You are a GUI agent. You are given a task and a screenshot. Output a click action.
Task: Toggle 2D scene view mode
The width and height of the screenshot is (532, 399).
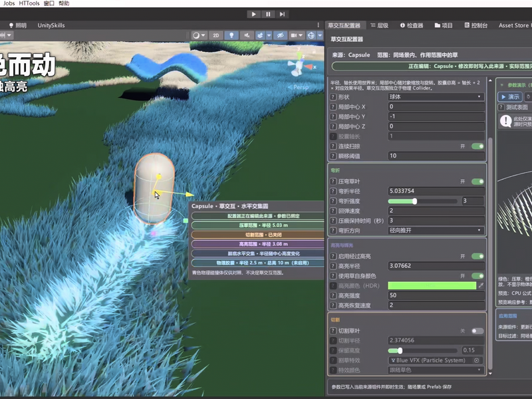pyautogui.click(x=215, y=35)
